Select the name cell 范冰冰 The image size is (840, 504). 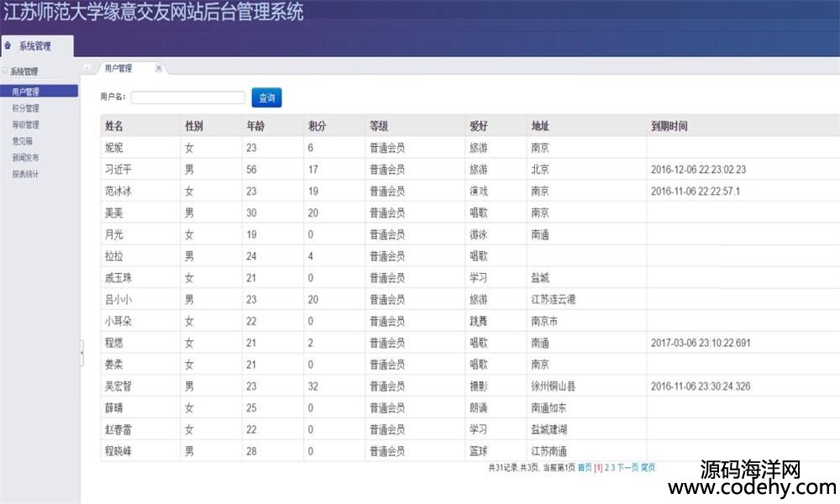tap(118, 192)
